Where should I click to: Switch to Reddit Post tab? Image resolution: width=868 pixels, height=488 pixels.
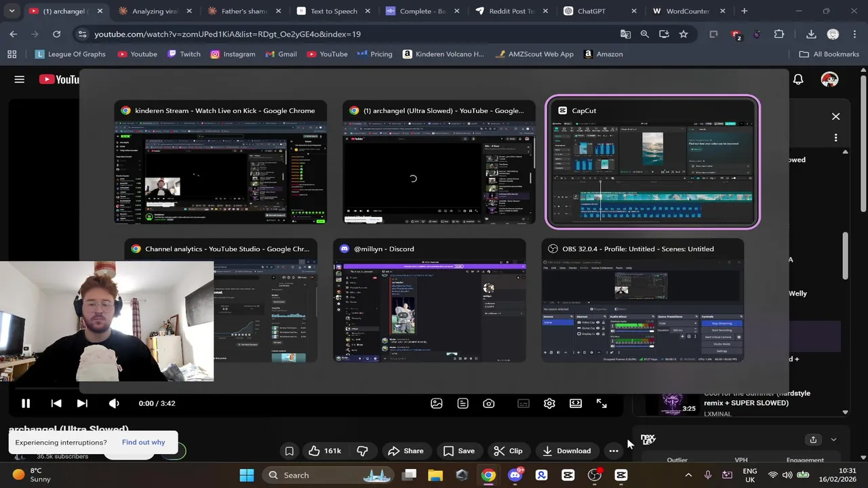pos(512,11)
